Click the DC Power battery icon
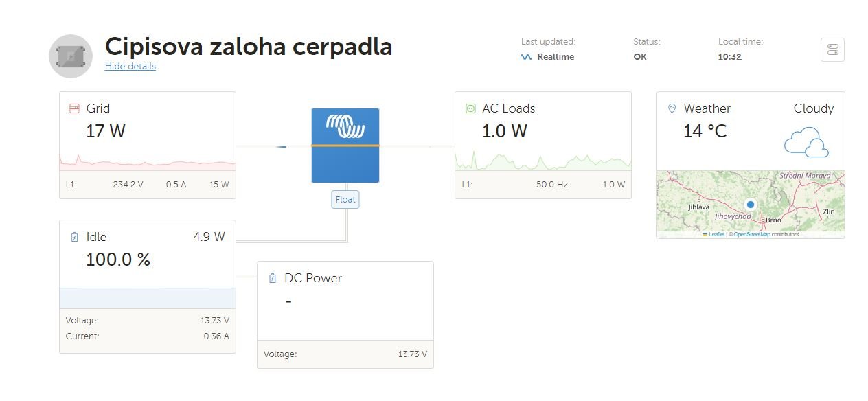This screenshot has width=868, height=401. coord(273,278)
